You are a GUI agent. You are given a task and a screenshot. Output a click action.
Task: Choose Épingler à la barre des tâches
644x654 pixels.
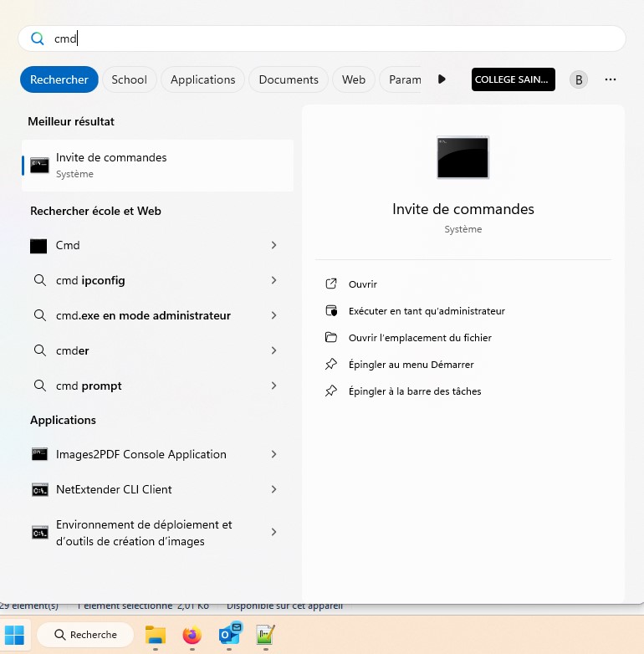click(415, 391)
